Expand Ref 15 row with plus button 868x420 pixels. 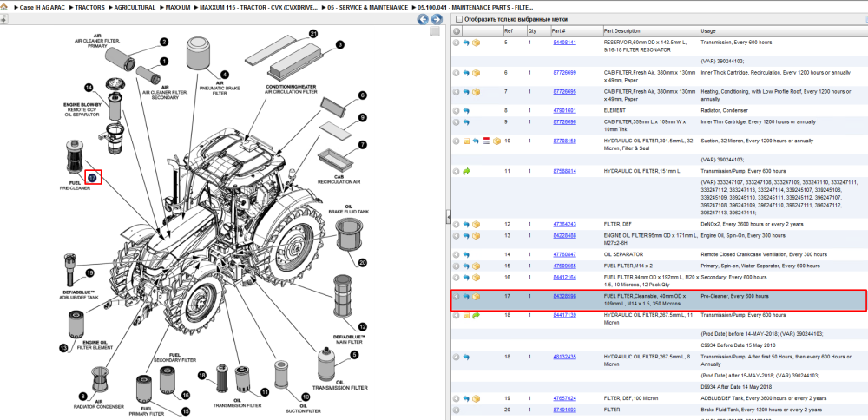457,266
